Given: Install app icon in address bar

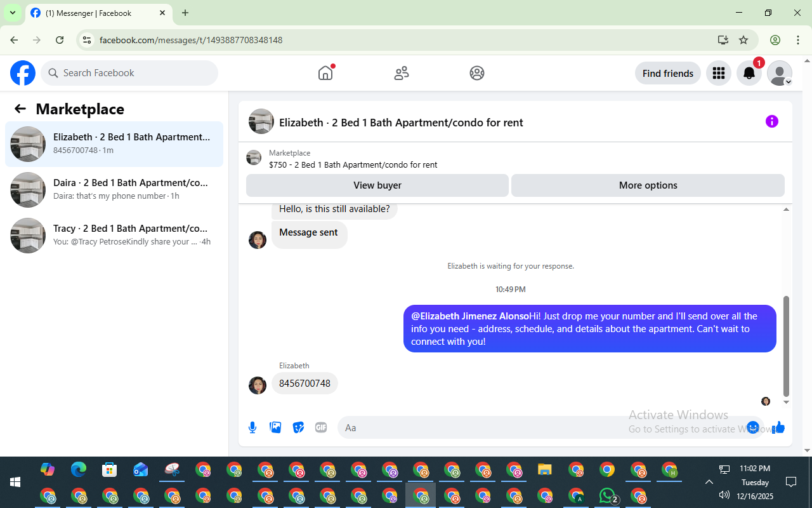Looking at the screenshot, I should tap(723, 40).
